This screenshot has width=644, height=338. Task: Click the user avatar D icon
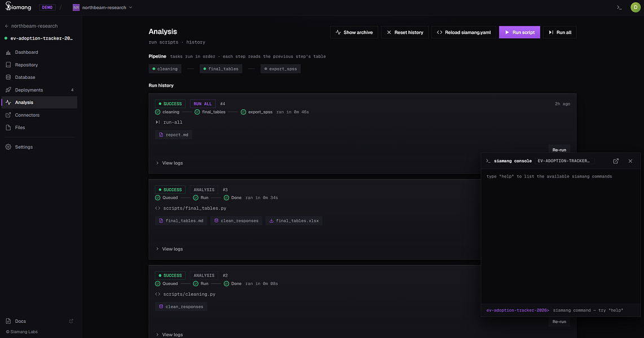636,7
